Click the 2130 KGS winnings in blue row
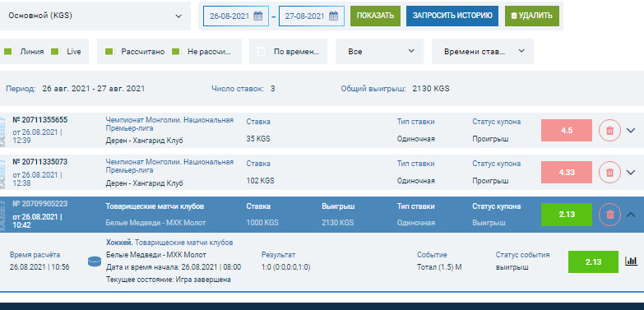644x310 pixels. (337, 223)
